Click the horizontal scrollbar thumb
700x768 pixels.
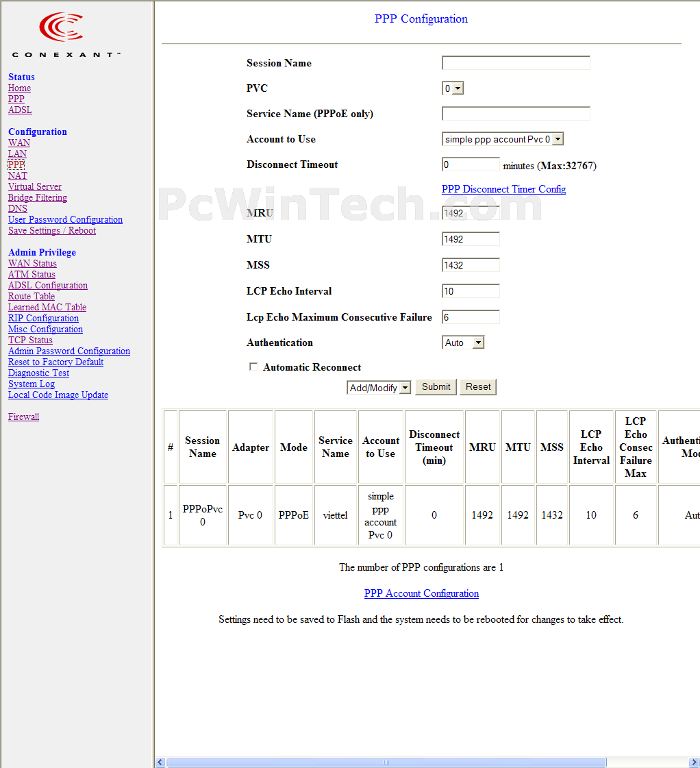387,762
